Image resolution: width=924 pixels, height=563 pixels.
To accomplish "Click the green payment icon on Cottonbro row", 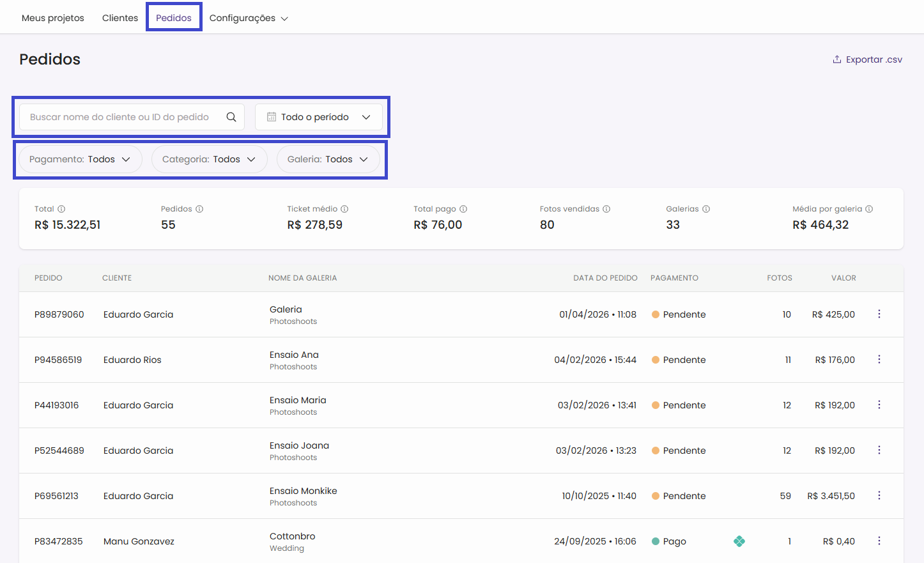I will pyautogui.click(x=739, y=541).
